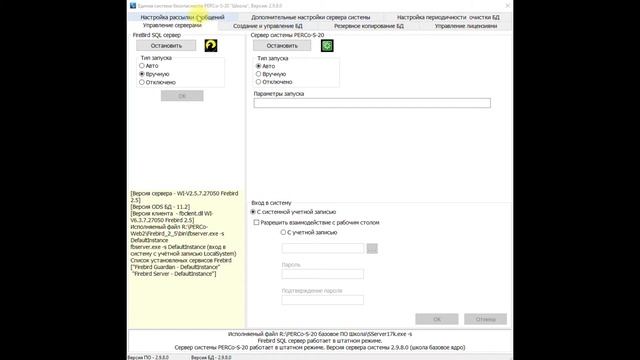Screen dimensions: 640x360
Task: Click Версия БД - 2.9.8.0 in status bar
Action: (211, 357)
